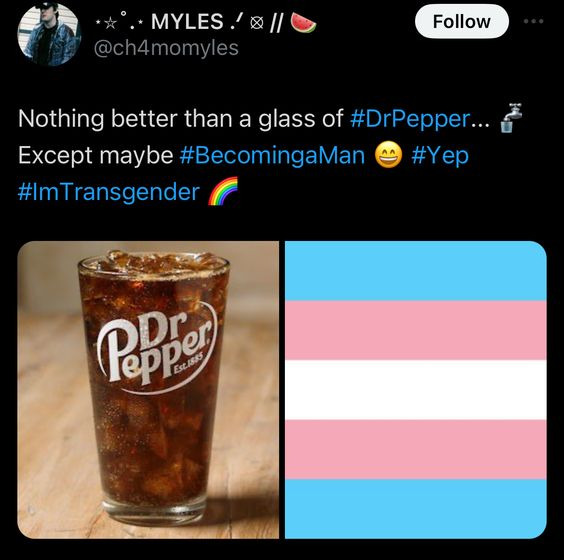564x560 pixels.
Task: Open the Dr Pepper glass photo
Action: pos(148,390)
